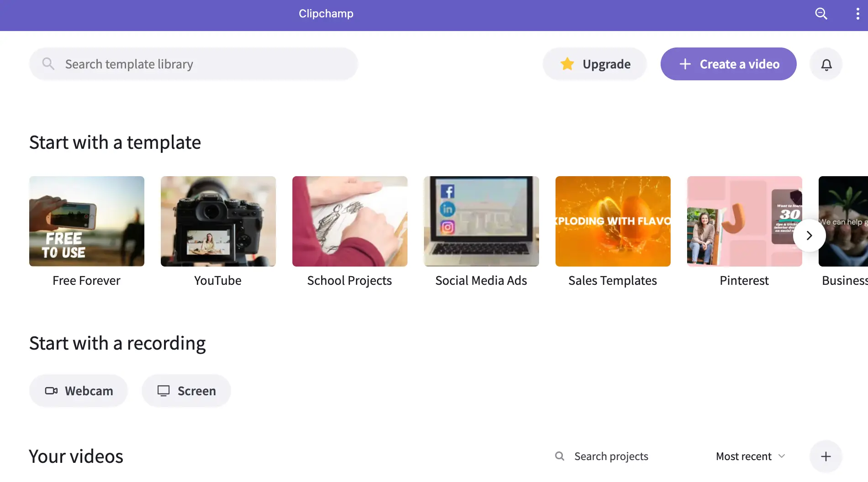Viewport: 868px width, 482px height.
Task: Open the Sales Templates thumbnail
Action: pos(613,221)
